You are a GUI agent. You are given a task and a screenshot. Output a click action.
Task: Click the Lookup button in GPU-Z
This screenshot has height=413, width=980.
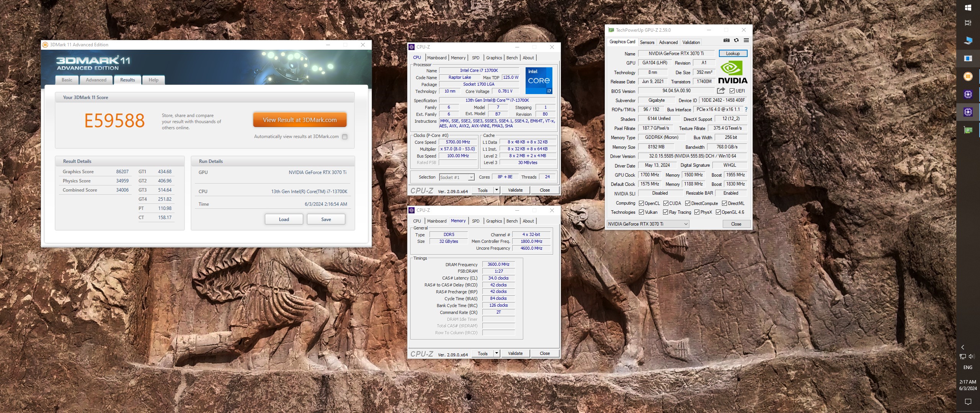point(733,54)
